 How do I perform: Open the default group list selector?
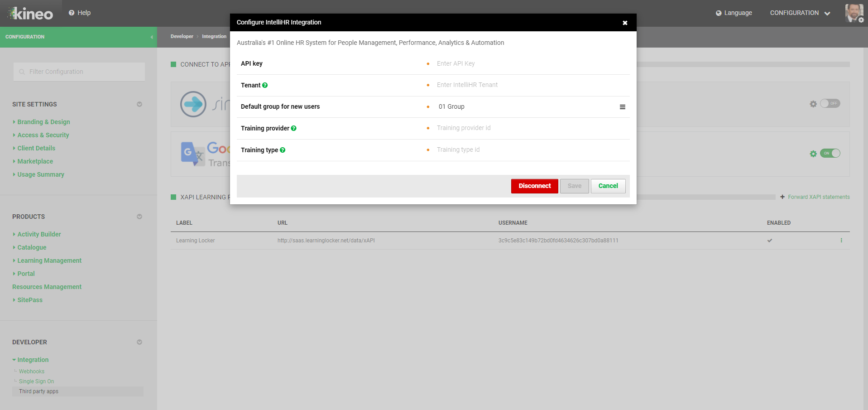tap(622, 107)
